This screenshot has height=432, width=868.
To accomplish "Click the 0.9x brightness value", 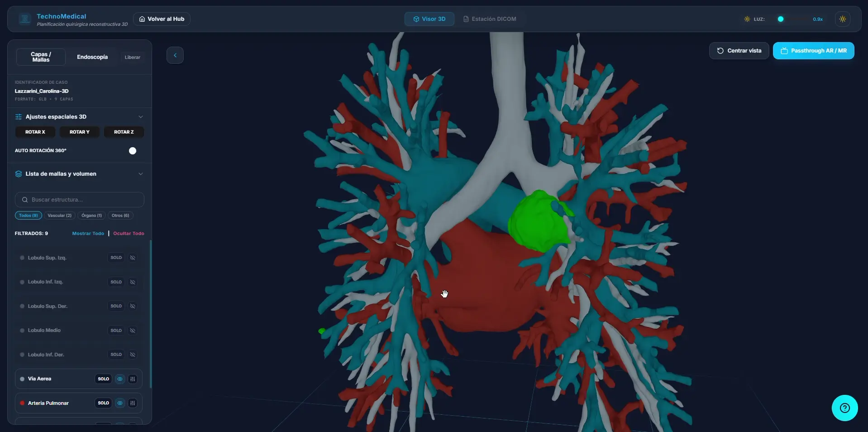I will pyautogui.click(x=817, y=19).
